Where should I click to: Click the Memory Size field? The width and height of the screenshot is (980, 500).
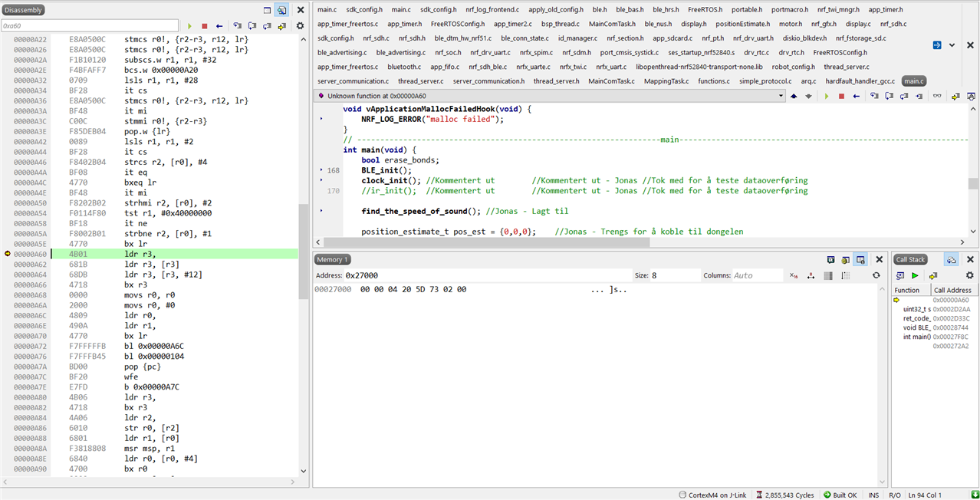(677, 275)
